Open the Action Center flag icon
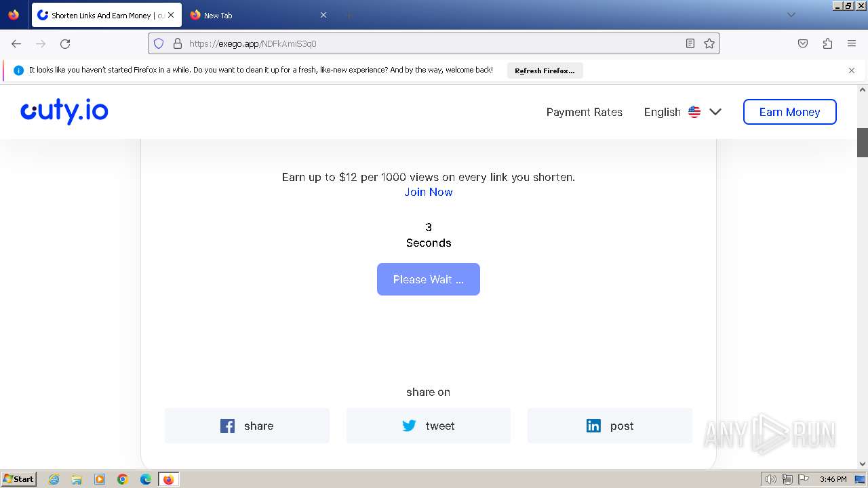The image size is (868, 488). 804,479
